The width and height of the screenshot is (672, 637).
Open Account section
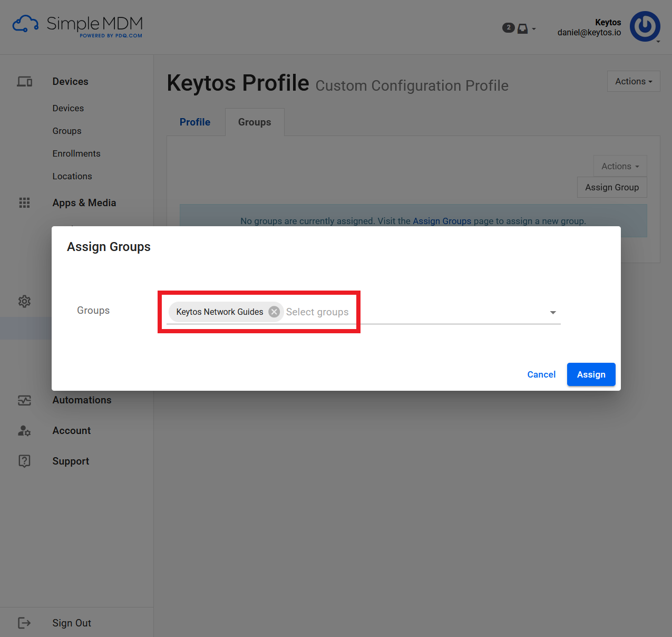click(x=72, y=431)
